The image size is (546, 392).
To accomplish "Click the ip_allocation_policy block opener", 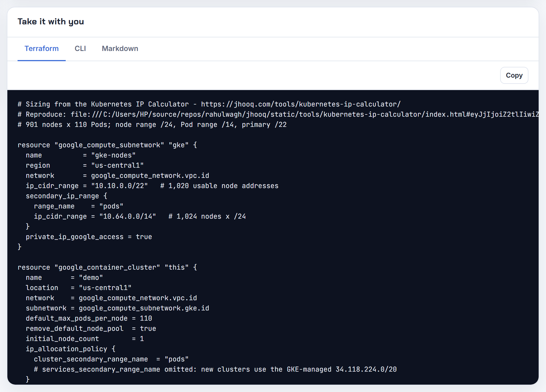I will (x=71, y=349).
